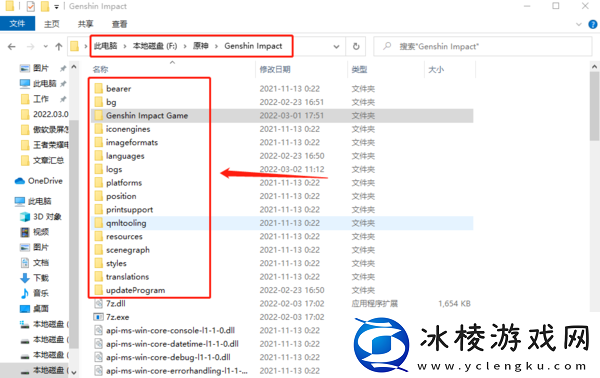The width and height of the screenshot is (600, 378).
Task: Select api-ms-win-core-console-l1-1-0.dll file
Action: click(x=170, y=330)
